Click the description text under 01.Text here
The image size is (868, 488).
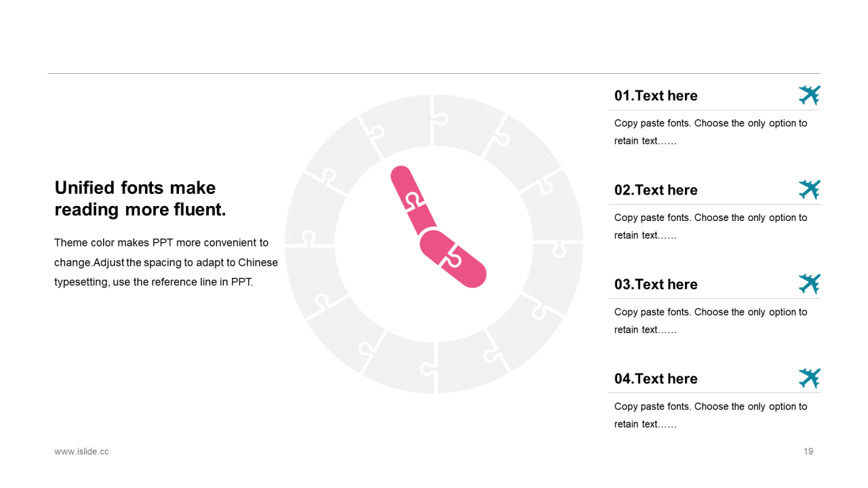pos(711,132)
